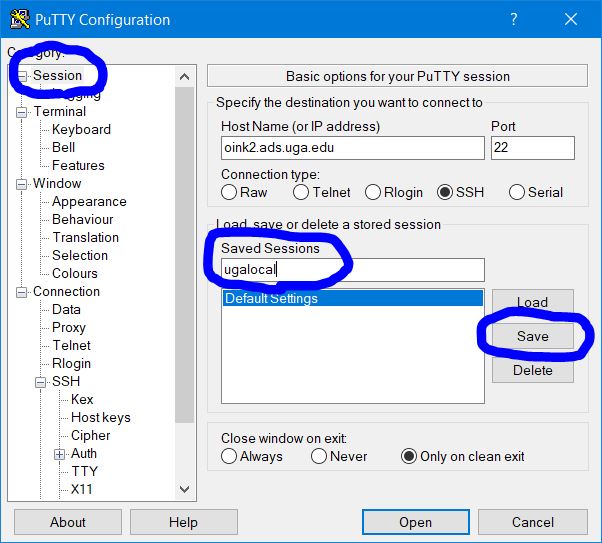The image size is (602, 543).
Task: Open the Rlogin category in the tree
Action: (x=71, y=363)
